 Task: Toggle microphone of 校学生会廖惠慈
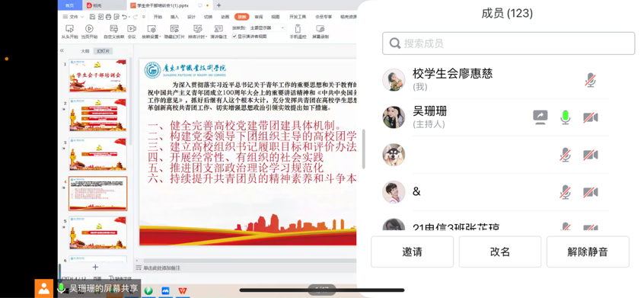click(x=590, y=80)
